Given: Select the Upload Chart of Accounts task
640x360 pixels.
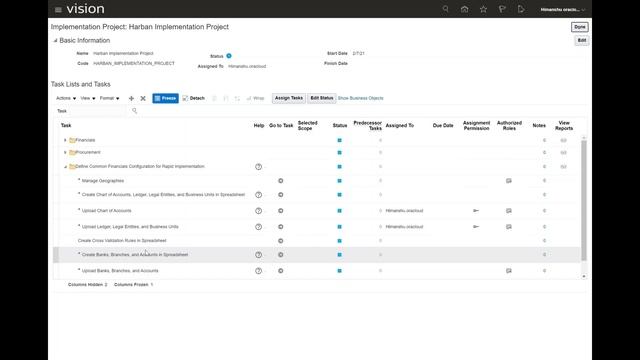Looking at the screenshot, I should (x=107, y=211).
